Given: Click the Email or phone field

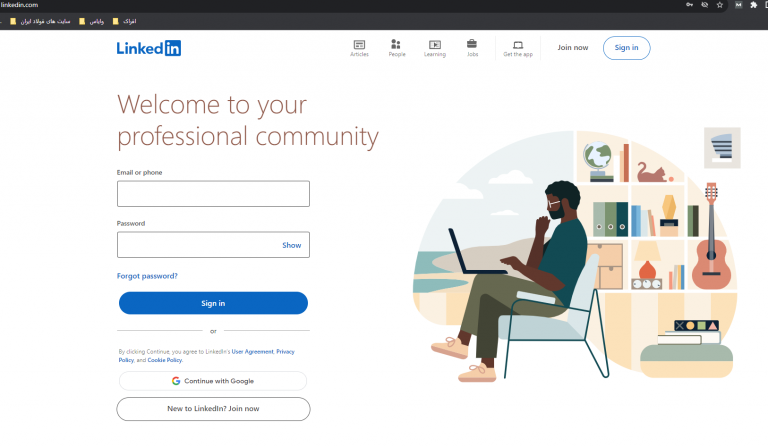Looking at the screenshot, I should [x=213, y=194].
